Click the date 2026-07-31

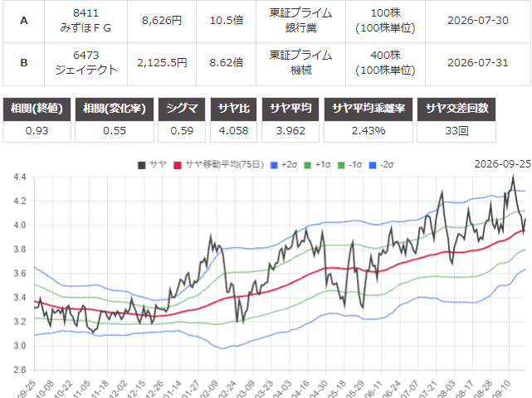tap(478, 63)
